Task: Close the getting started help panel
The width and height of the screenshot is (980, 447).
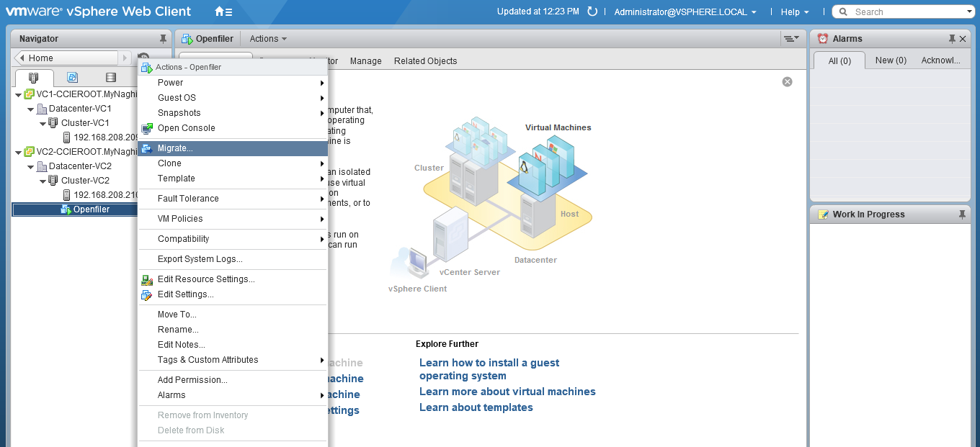Action: 787,82
